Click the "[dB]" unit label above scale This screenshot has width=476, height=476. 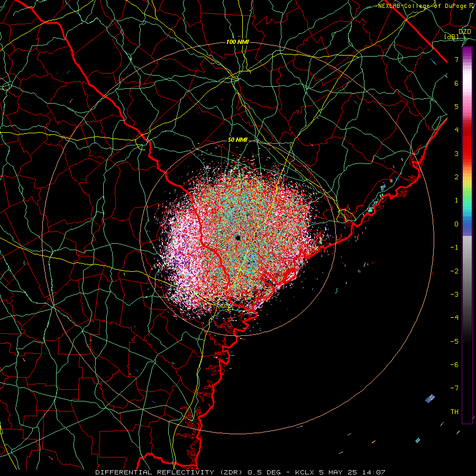452,36
